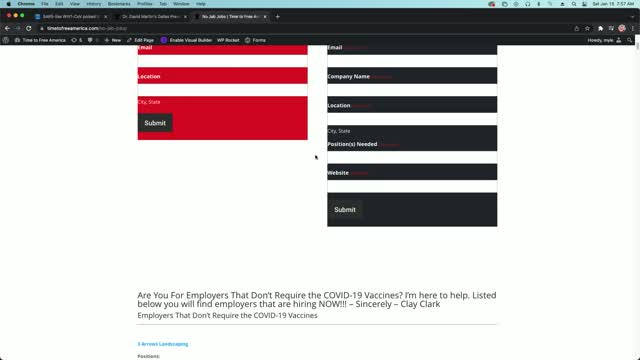The image size is (640, 360).
Task: Switch to the first browser tab
Action: click(x=70, y=17)
